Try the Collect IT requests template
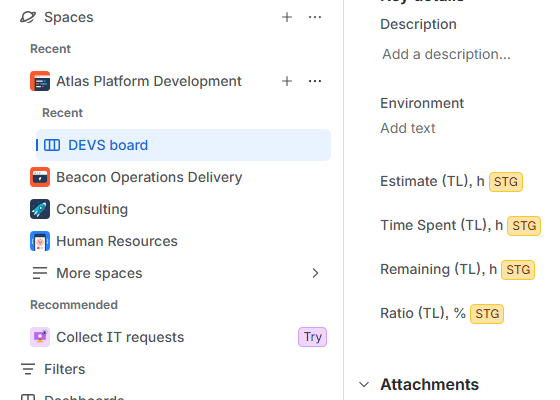 [312, 337]
